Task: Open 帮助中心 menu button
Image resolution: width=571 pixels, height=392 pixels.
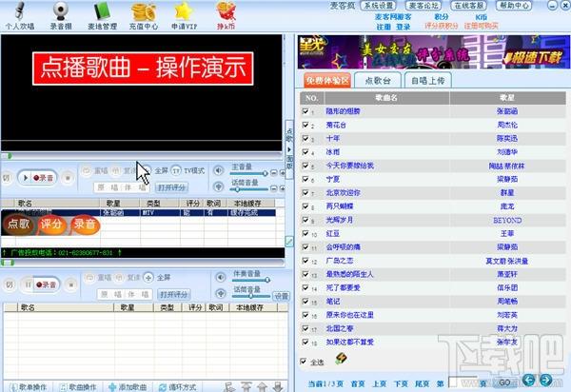Action: click(514, 6)
